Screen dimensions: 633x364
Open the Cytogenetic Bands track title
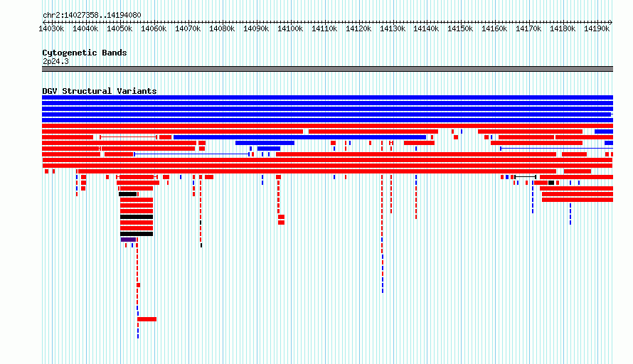click(85, 53)
